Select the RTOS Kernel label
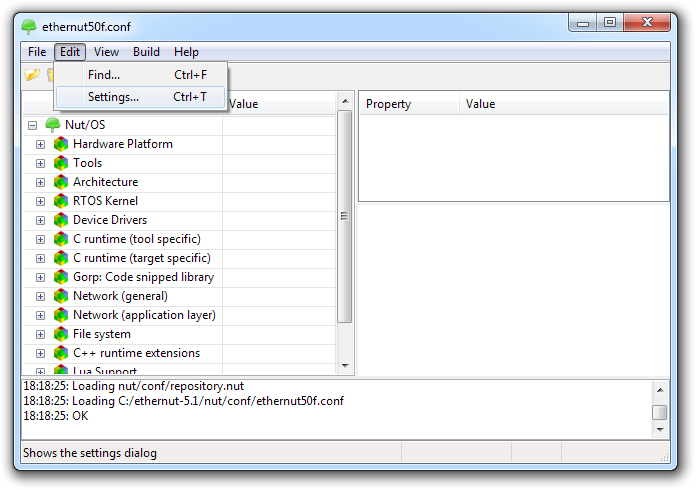Image resolution: width=696 pixels, height=490 pixels. [106, 201]
